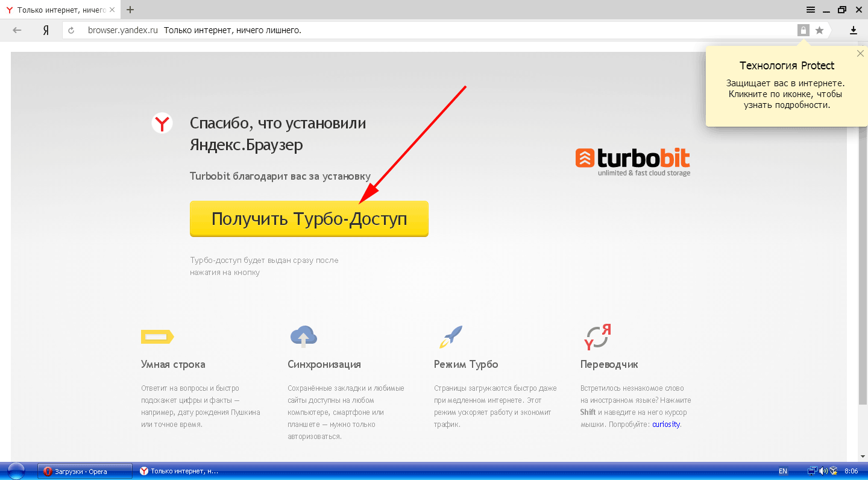Close the Технология Protect tooltip
The width and height of the screenshot is (868, 480).
tap(860, 53)
